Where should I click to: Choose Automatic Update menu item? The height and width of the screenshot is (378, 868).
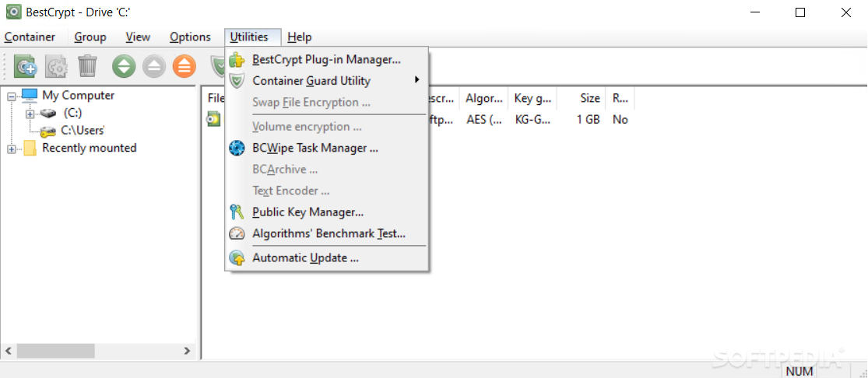327,258
